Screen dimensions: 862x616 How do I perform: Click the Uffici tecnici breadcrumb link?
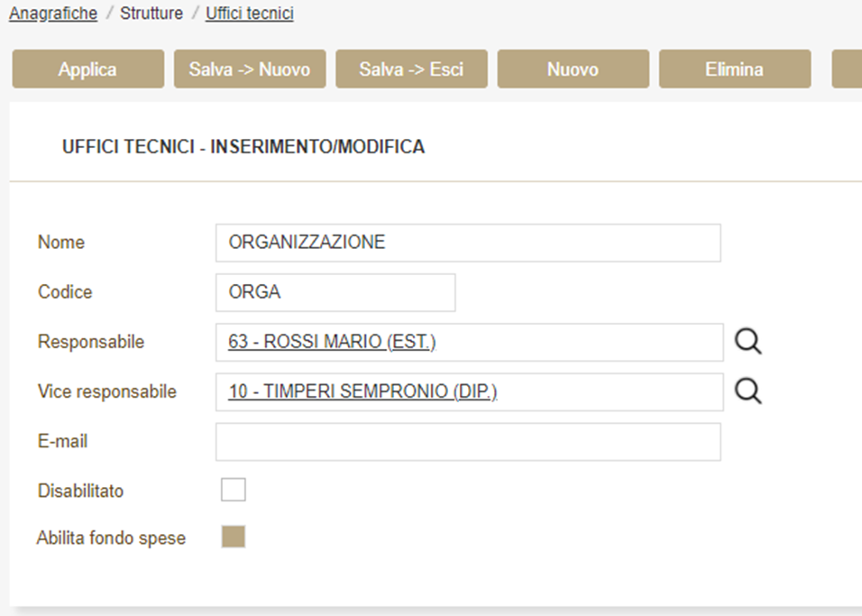coord(249,14)
